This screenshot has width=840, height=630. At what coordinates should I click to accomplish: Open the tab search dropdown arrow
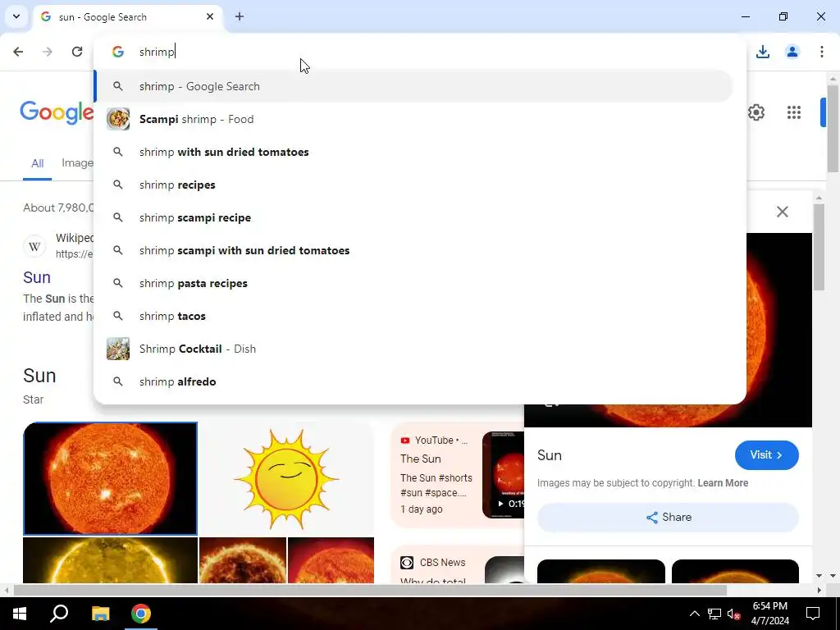[16, 16]
